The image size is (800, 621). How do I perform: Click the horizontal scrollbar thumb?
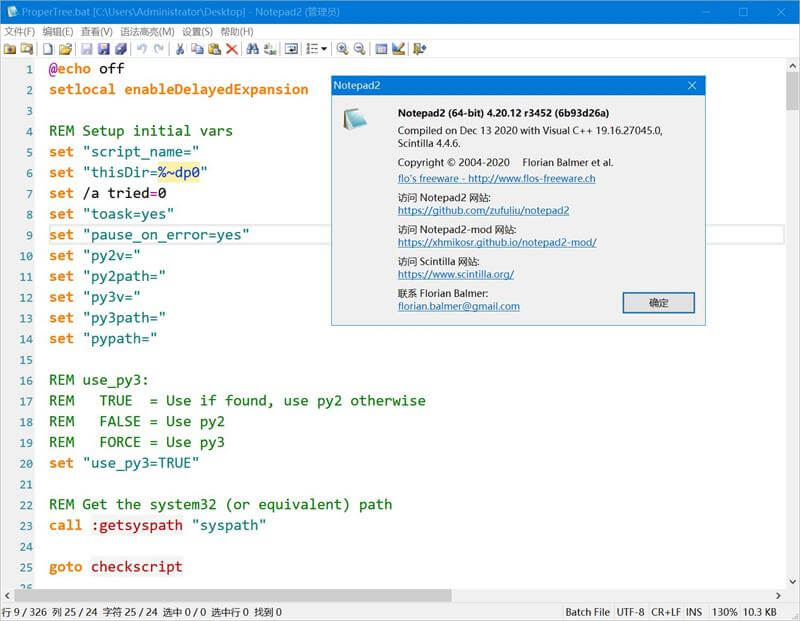coord(233,595)
